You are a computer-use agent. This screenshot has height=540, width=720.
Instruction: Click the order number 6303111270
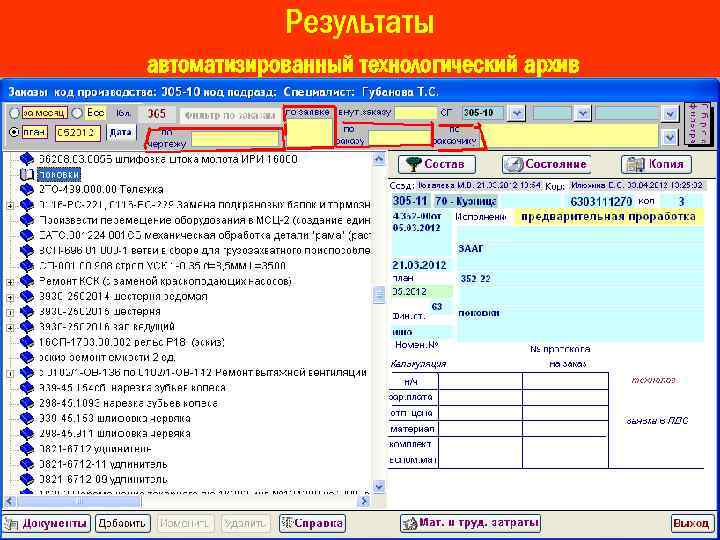click(602, 201)
